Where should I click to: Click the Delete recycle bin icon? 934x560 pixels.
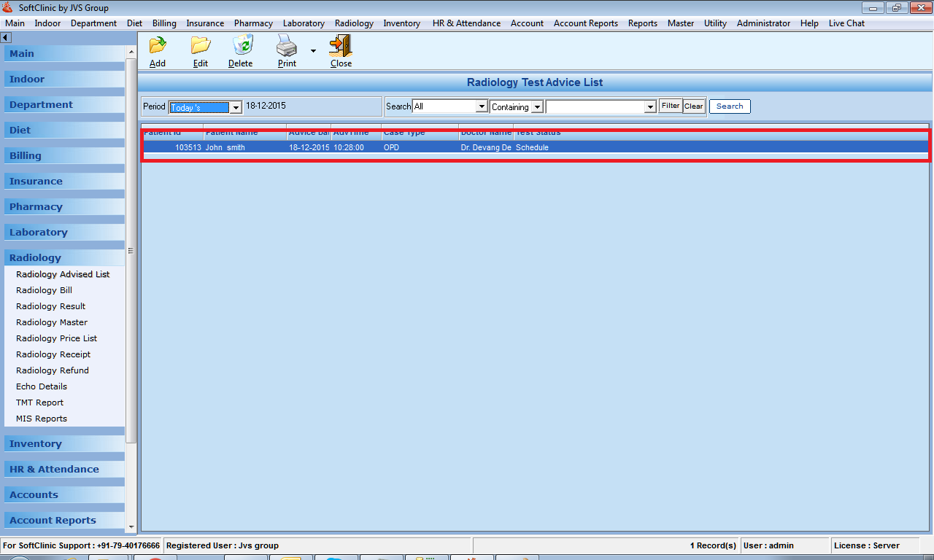(x=241, y=46)
